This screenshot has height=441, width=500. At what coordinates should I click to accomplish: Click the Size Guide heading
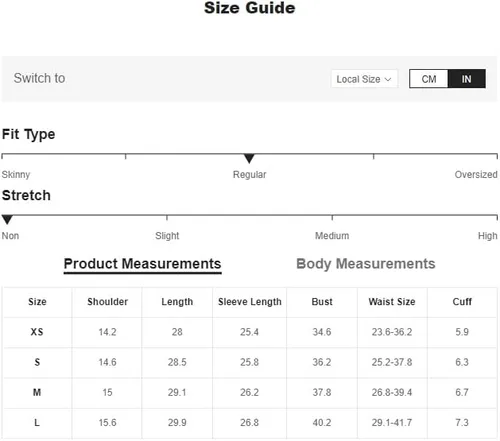pos(250,8)
